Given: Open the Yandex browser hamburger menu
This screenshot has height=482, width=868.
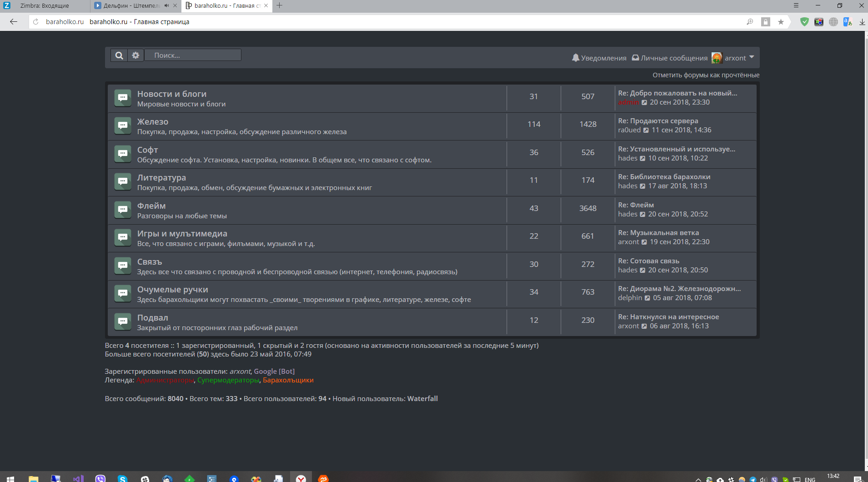Looking at the screenshot, I should (x=796, y=5).
